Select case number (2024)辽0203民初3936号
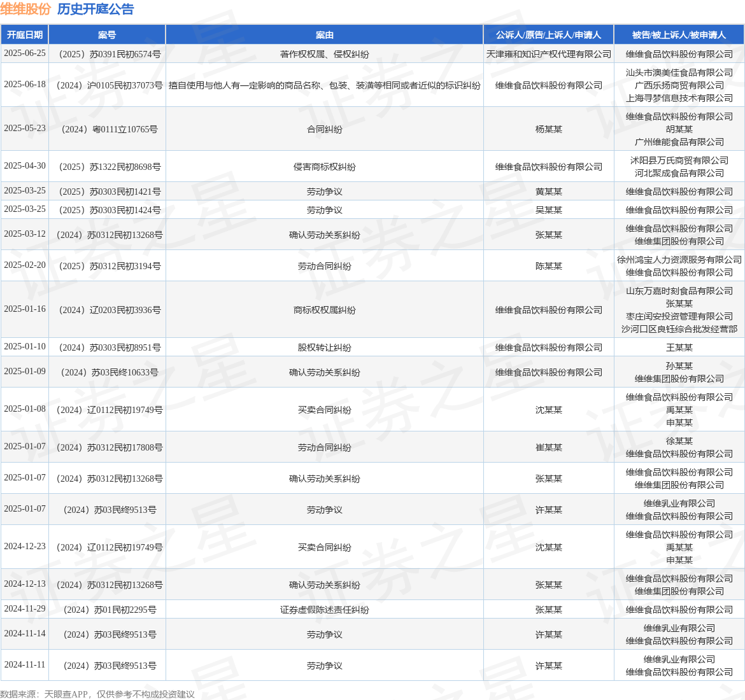Screen dimensions: 745x700 (110, 310)
